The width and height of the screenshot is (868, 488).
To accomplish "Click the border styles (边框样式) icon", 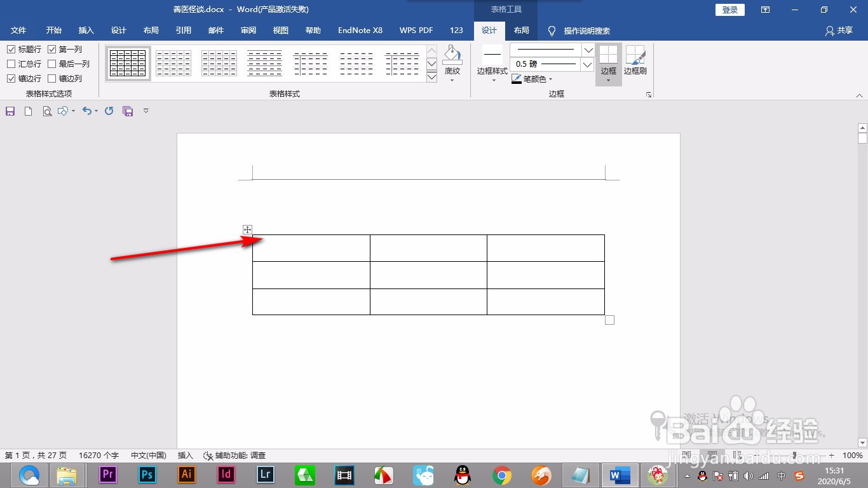I will point(492,55).
